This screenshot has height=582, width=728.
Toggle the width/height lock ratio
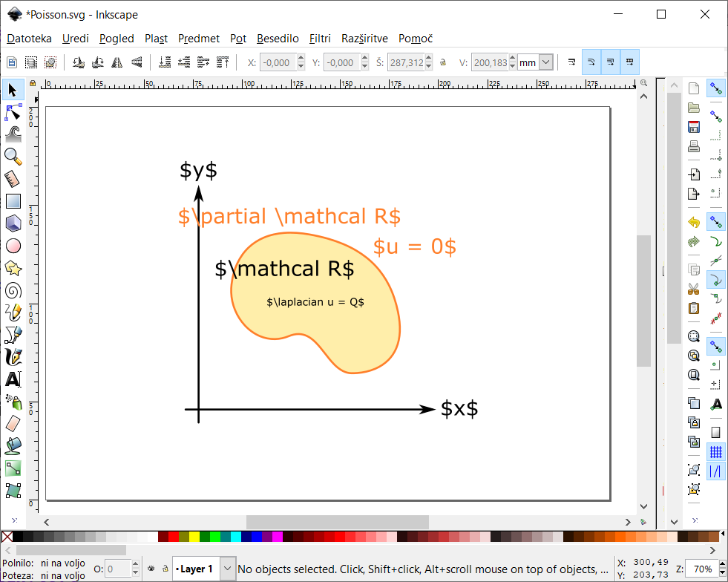tap(443, 63)
